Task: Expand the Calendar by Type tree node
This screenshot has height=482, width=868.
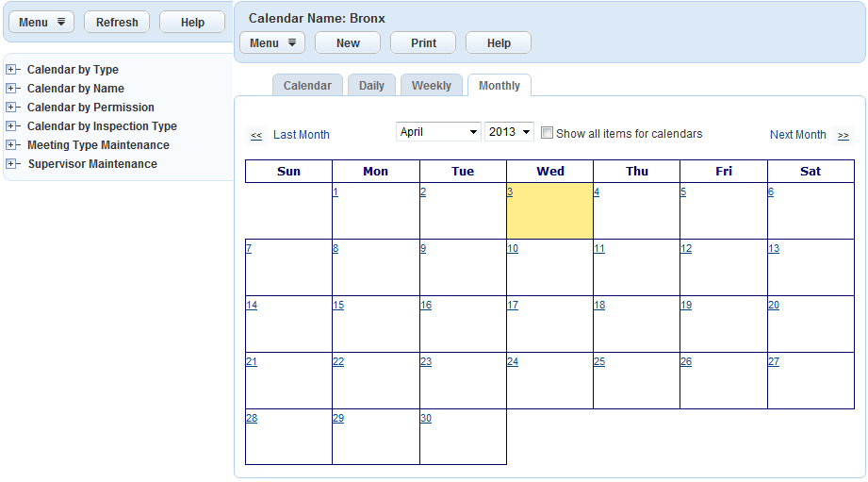Action: point(10,70)
